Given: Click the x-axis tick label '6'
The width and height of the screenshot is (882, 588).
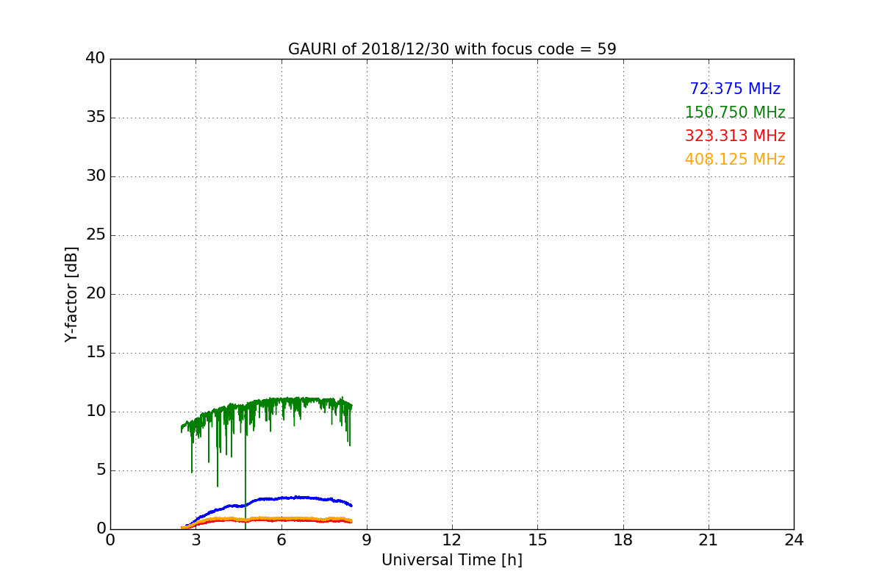Looking at the screenshot, I should point(282,540).
